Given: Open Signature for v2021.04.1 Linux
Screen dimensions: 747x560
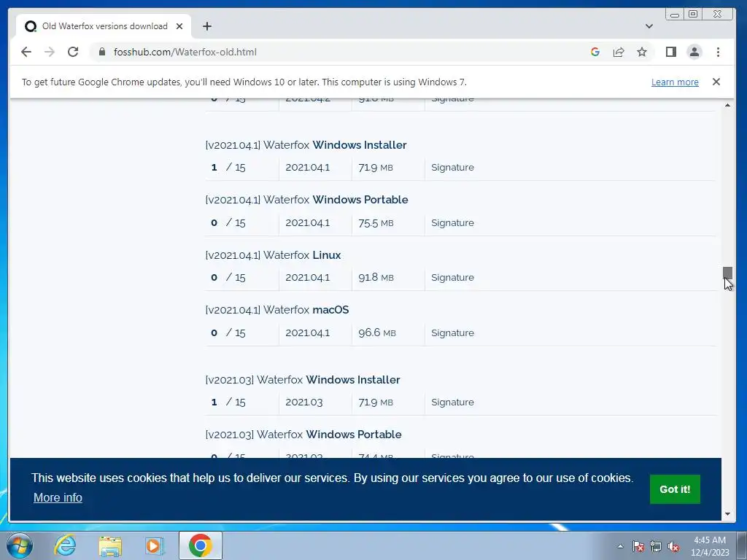Looking at the screenshot, I should 452,278.
